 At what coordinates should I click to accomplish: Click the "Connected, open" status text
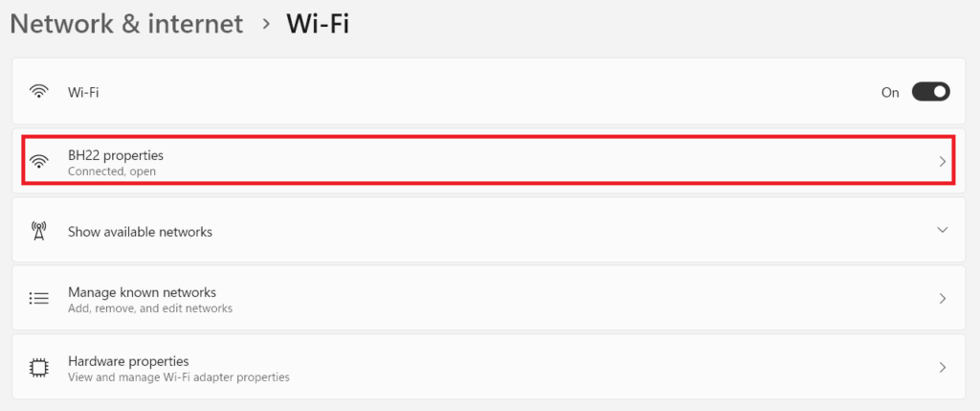click(x=112, y=171)
